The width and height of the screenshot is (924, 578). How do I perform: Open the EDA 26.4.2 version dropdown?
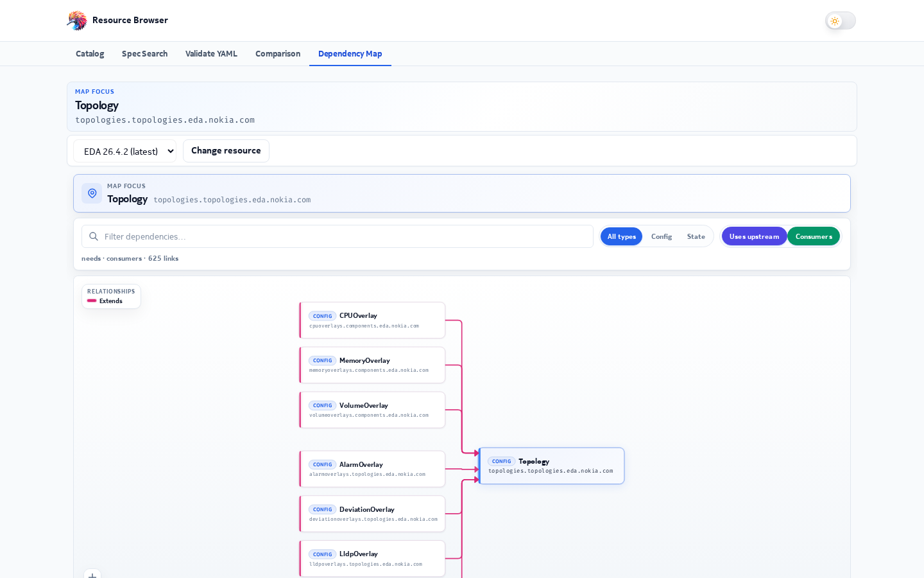click(124, 151)
